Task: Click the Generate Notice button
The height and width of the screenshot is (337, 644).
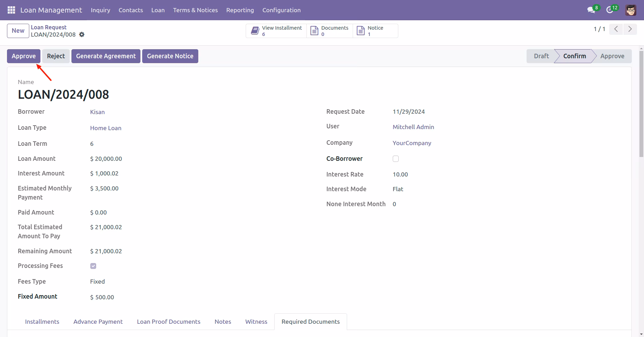Action: tap(170, 56)
